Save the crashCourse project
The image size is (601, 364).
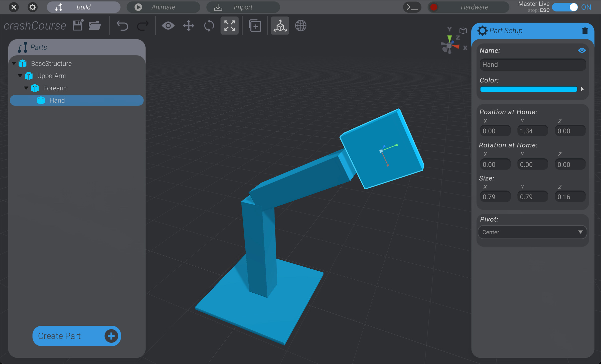[77, 25]
